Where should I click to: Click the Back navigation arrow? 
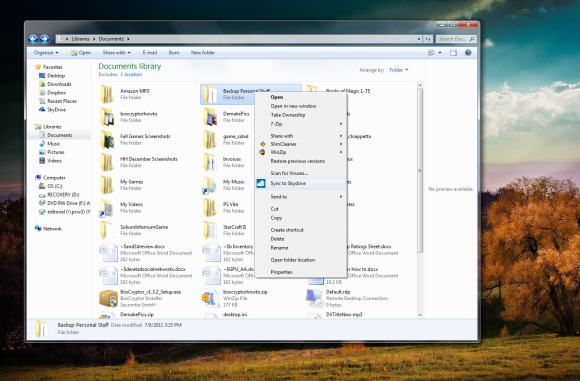point(33,39)
